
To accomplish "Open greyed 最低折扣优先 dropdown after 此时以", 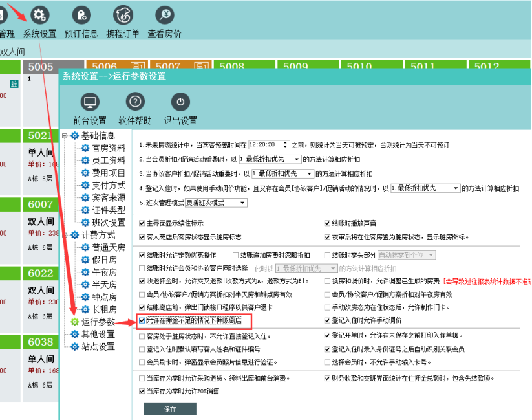I will [x=306, y=269].
